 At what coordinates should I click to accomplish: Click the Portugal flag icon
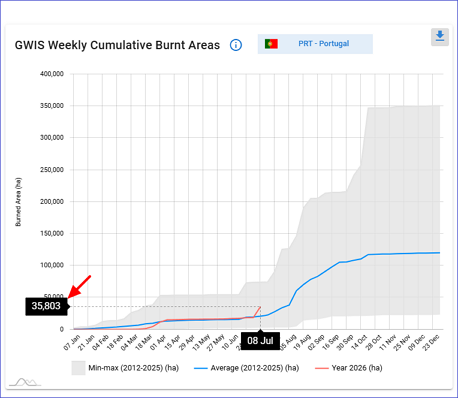[x=271, y=44]
